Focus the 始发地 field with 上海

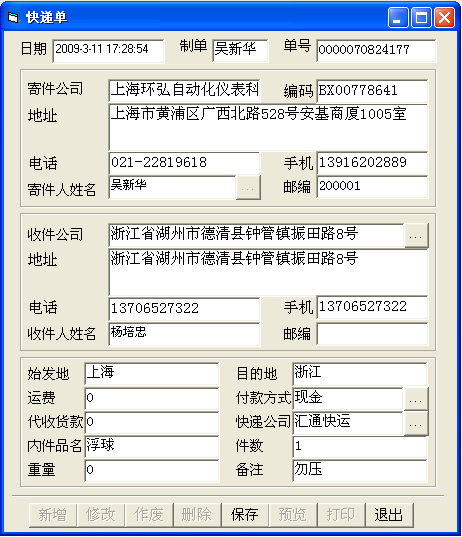(151, 374)
